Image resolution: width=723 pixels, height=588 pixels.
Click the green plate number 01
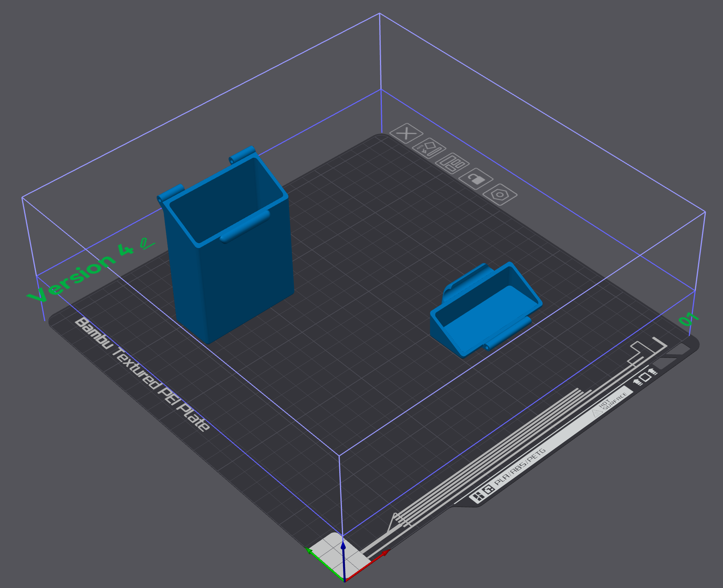(x=689, y=319)
